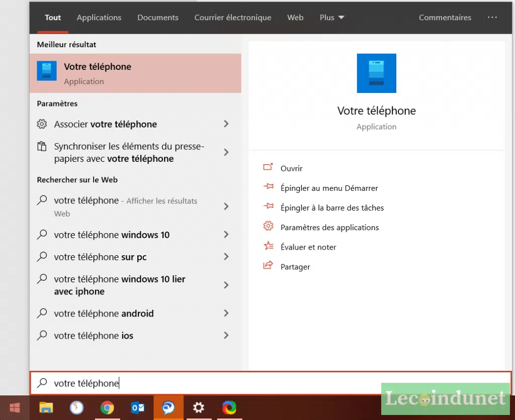Viewport: 515px width, 420px height.
Task: Switch to the Applications tab
Action: click(99, 18)
